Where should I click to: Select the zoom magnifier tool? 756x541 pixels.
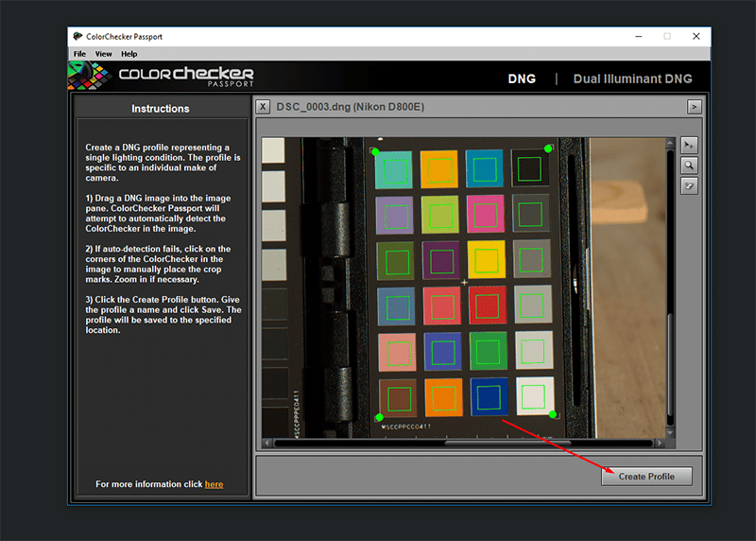coord(689,166)
